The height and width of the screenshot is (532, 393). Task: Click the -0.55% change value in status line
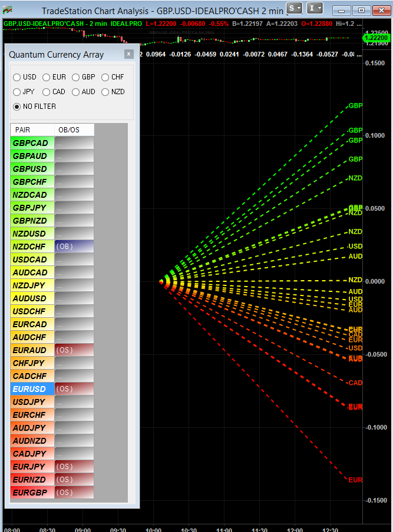219,24
